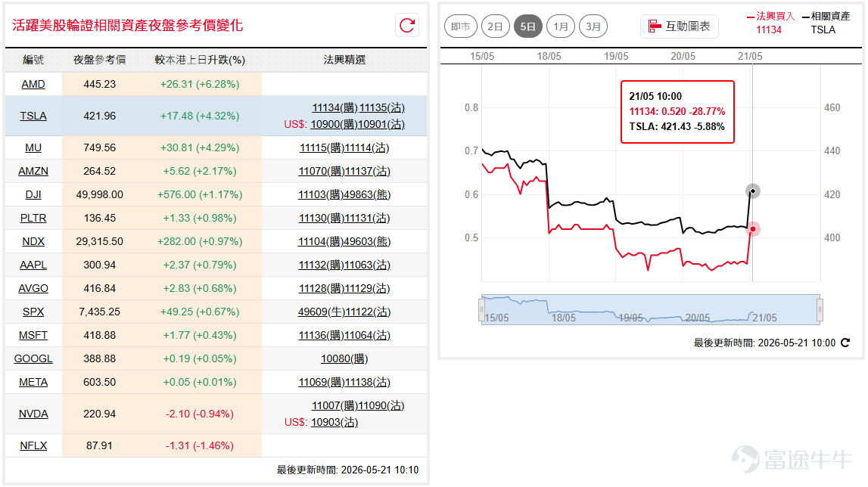Open MSFT call warrant 11136(購)
Screen dimensions: 868x487
(321, 335)
